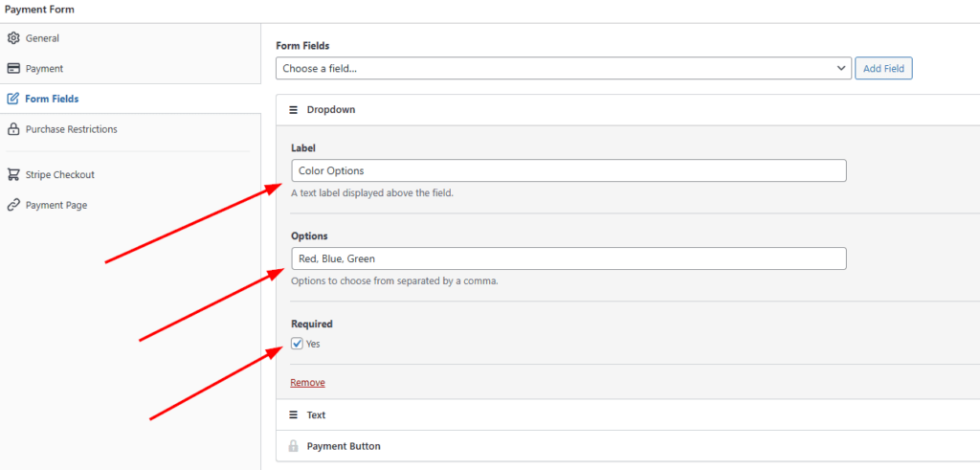980x470 pixels.
Task: Focus the Options input with Red, Blue, Green
Action: (568, 258)
